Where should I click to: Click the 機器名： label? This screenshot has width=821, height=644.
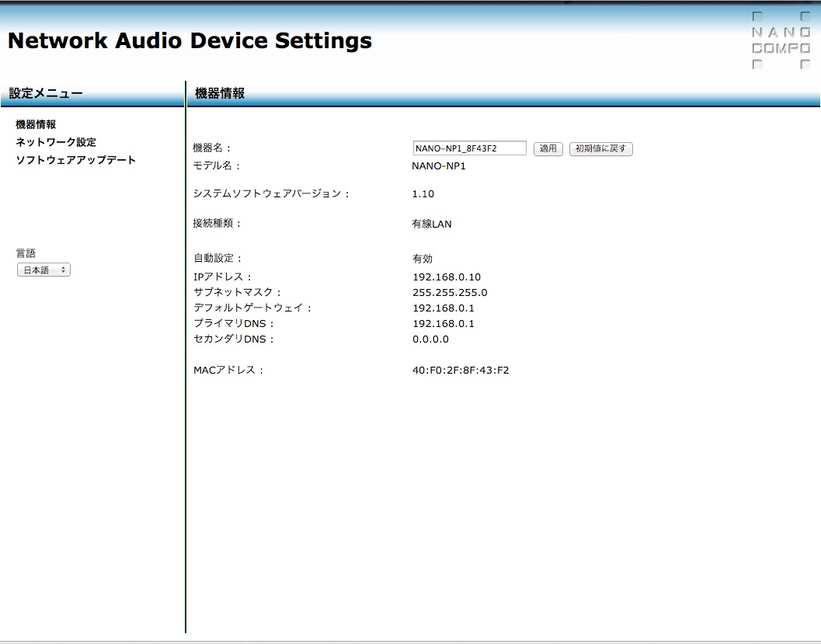click(212, 148)
